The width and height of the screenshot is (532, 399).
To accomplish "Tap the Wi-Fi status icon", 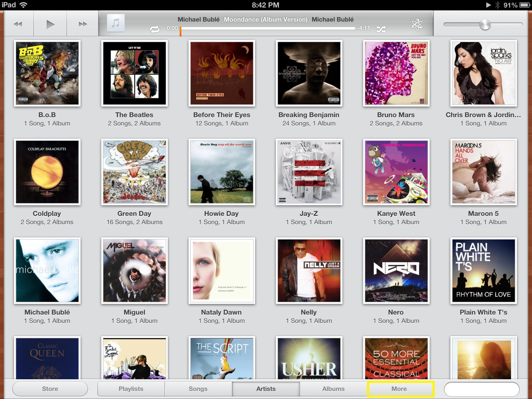I will tap(24, 5).
